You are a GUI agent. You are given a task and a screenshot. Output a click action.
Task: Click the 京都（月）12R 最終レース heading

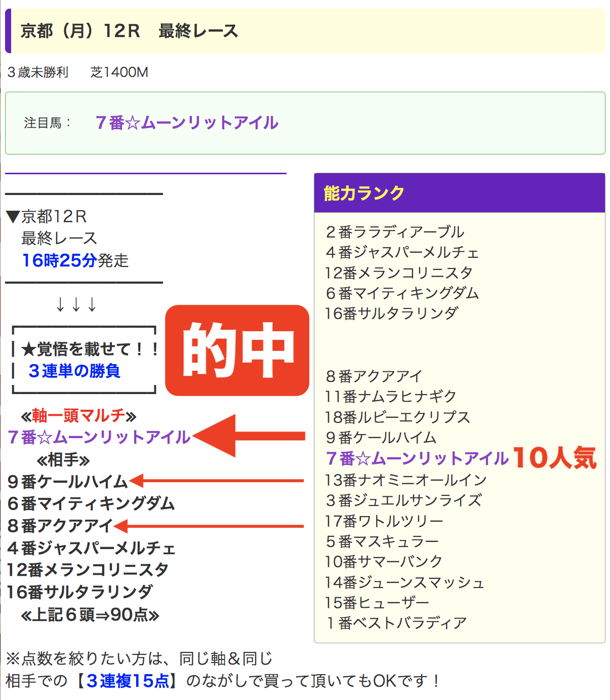(129, 31)
